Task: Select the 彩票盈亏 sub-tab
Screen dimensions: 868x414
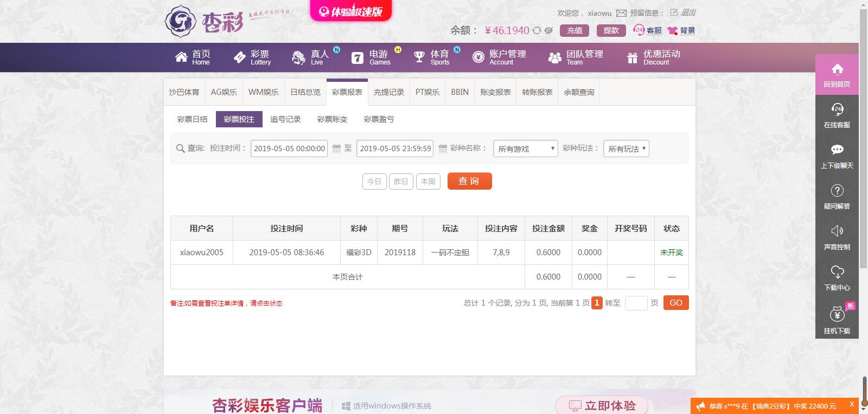Action: 379,119
